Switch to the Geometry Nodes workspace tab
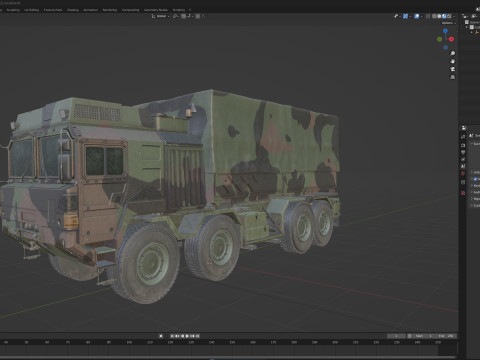This screenshot has width=480, height=360. pos(156,10)
